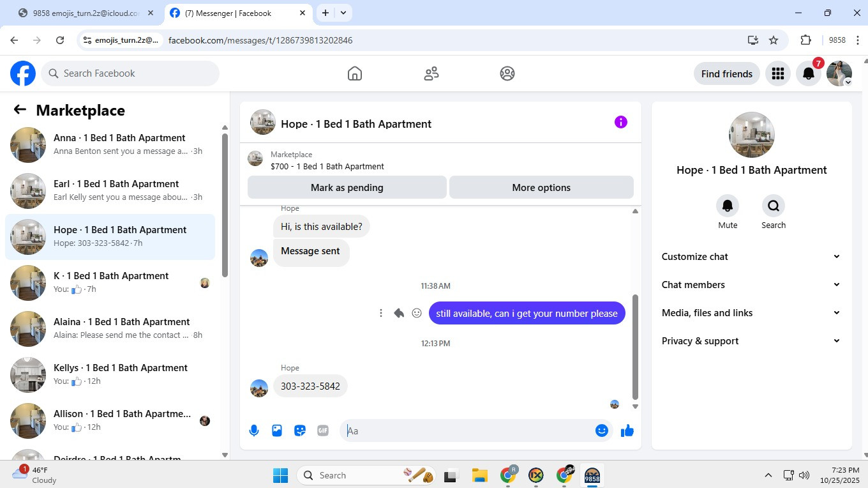Expand Media, files and links section
868x488 pixels.
point(751,313)
